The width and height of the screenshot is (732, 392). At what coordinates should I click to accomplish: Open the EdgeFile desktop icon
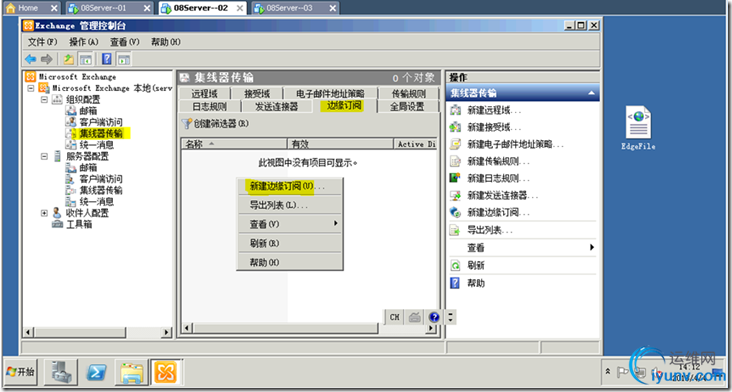(x=638, y=128)
